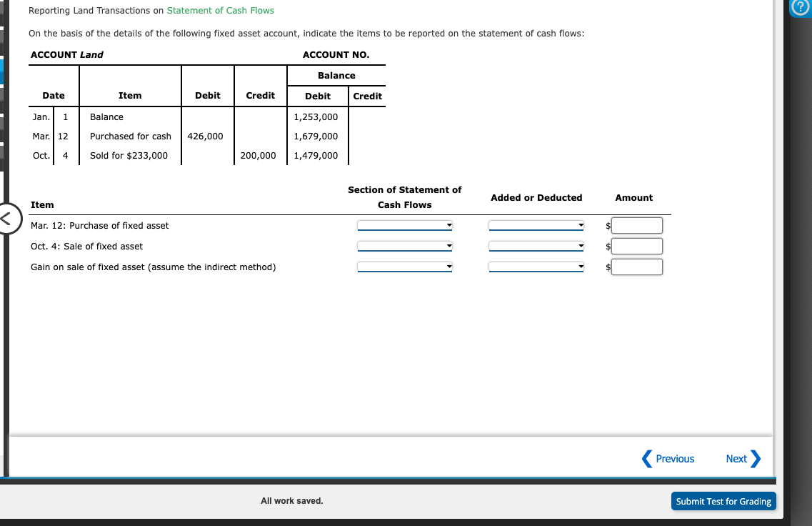Viewport: 812px width, 526px height.
Task: Click Submit Test for Grading
Action: coord(723,501)
